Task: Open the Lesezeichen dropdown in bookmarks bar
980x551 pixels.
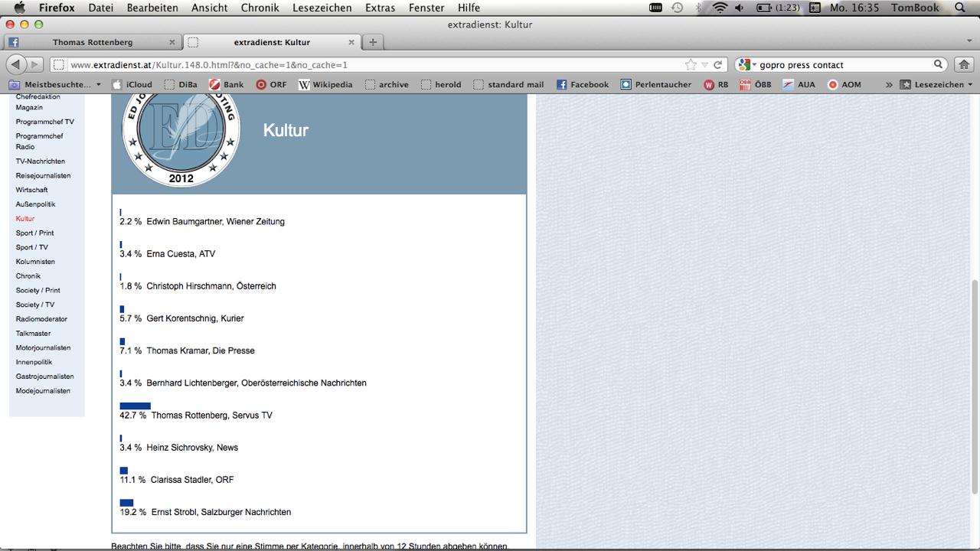Action: click(x=936, y=85)
